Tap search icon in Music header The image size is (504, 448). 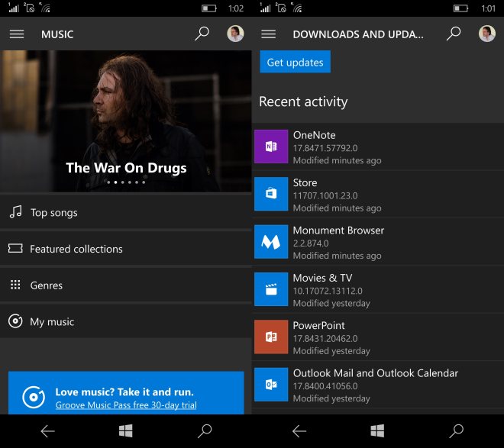[202, 34]
